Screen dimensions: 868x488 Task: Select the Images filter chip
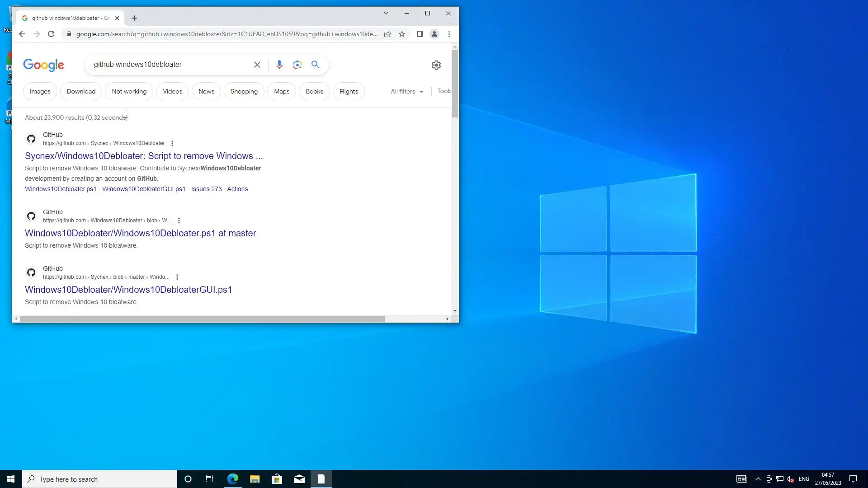40,91
